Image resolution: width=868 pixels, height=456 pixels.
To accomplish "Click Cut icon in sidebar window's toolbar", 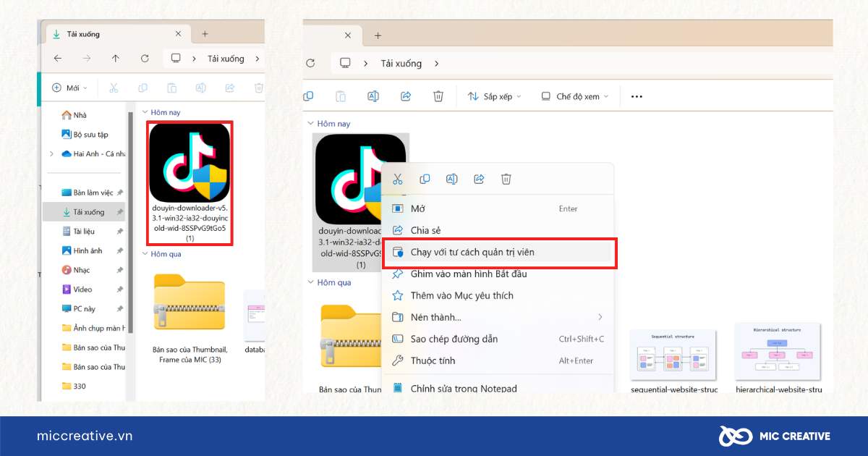I will 114,88.
